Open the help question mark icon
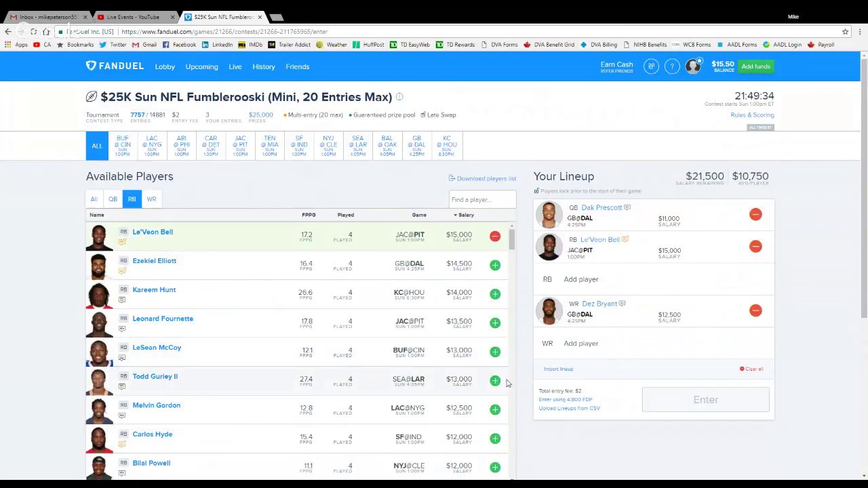868x488 pixels. [x=672, y=66]
